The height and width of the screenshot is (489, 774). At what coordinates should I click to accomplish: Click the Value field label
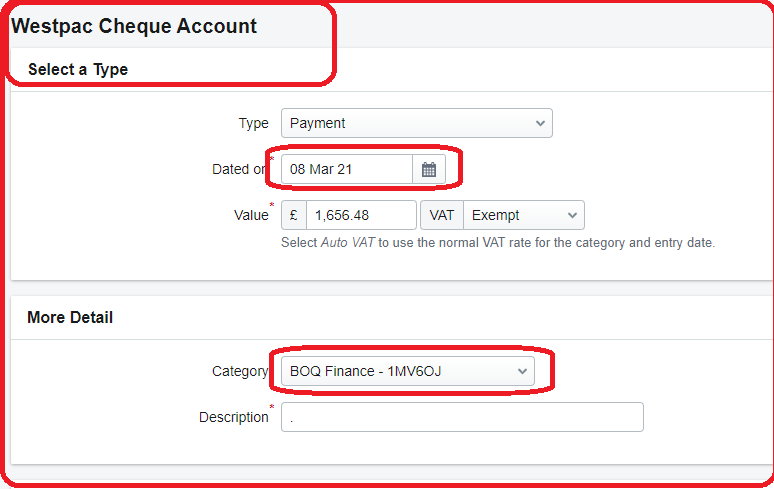coord(250,215)
